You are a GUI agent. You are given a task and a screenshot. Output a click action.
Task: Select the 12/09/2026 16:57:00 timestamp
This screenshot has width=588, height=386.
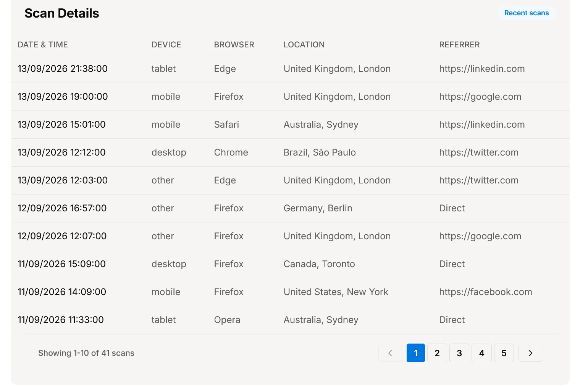(62, 208)
